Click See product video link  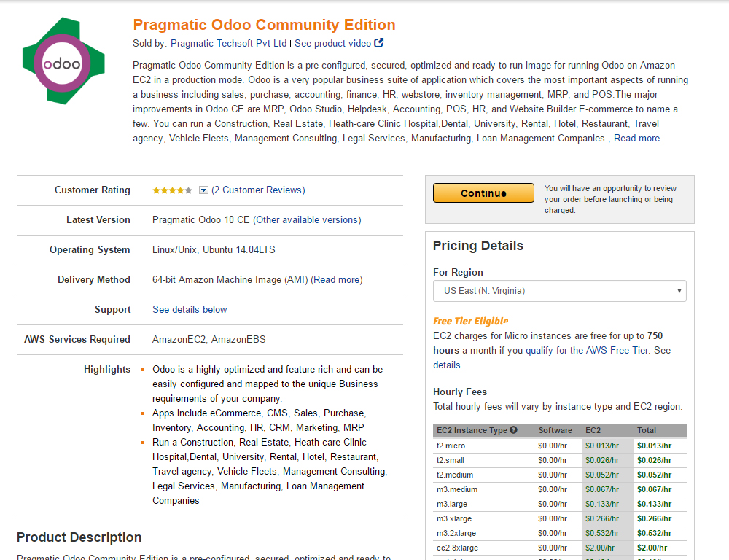332,43
